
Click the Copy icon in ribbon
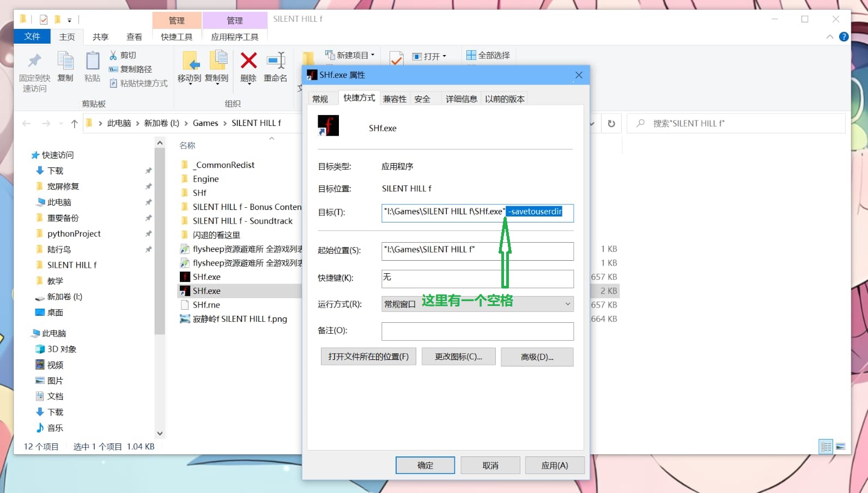(65, 61)
